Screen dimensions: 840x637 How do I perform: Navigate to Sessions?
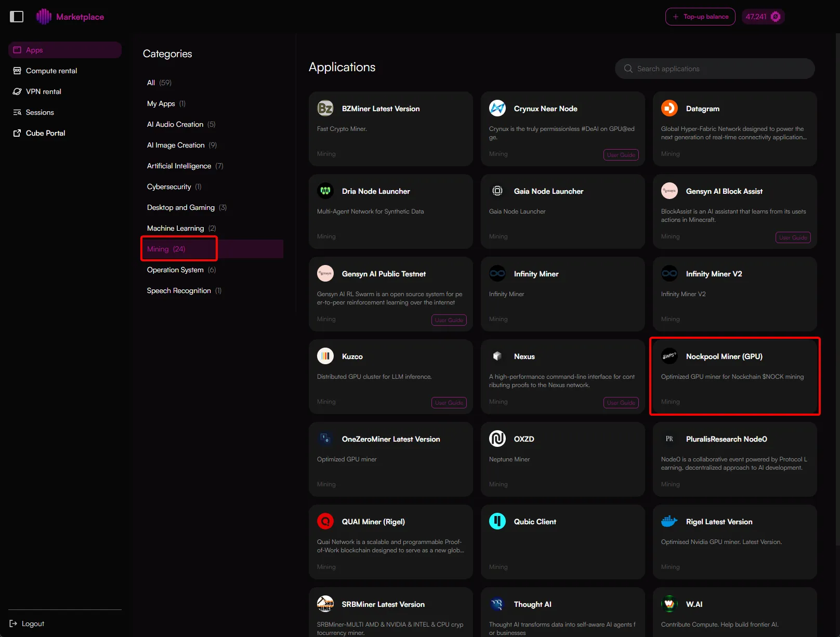(x=65, y=112)
